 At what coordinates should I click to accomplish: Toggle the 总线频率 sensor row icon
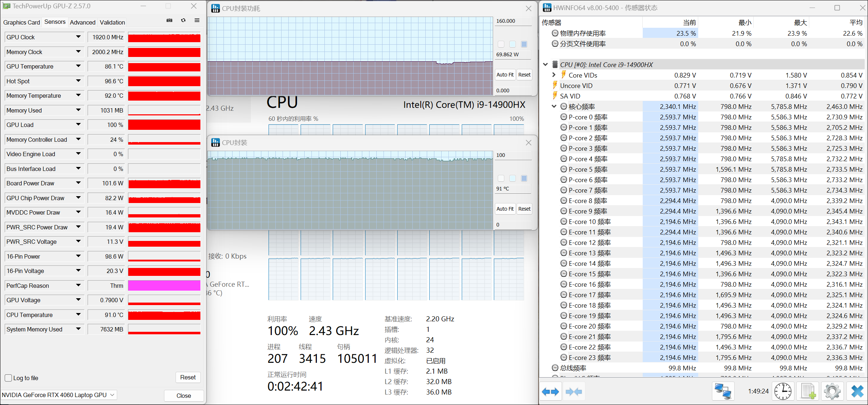555,368
